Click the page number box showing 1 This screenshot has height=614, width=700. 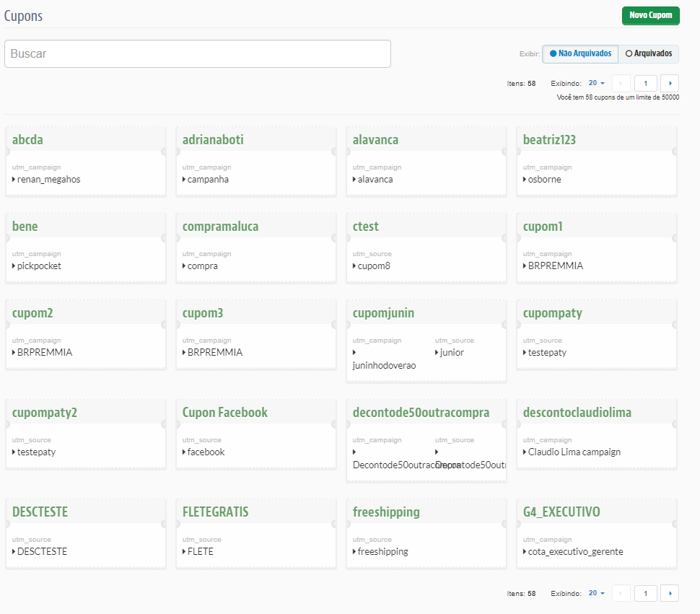(x=645, y=83)
